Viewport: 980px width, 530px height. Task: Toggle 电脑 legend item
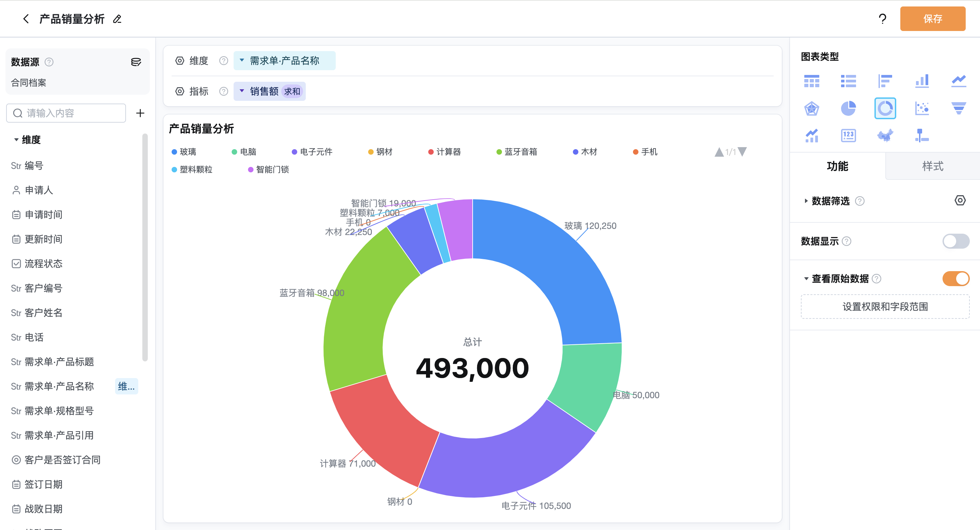(x=244, y=152)
